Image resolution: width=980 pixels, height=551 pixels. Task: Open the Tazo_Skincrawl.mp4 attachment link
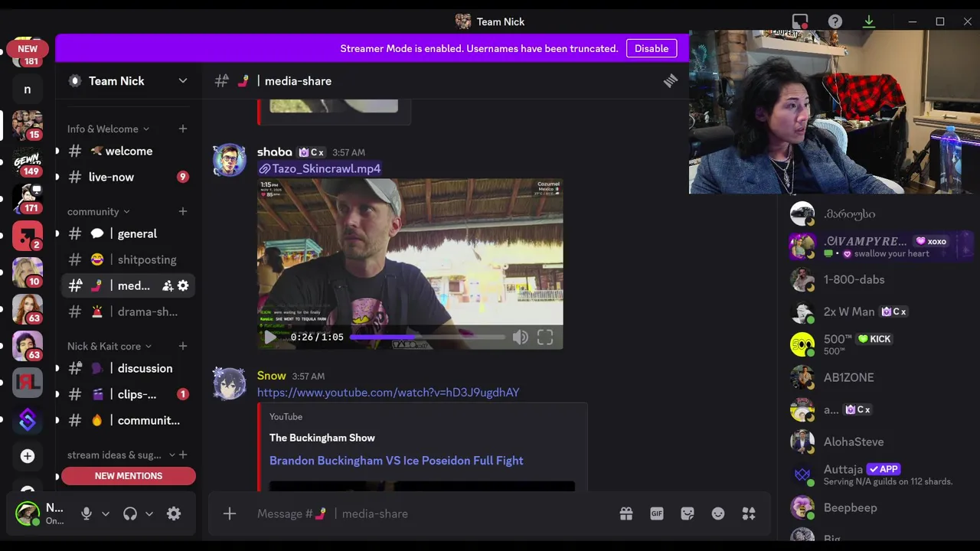pos(326,168)
